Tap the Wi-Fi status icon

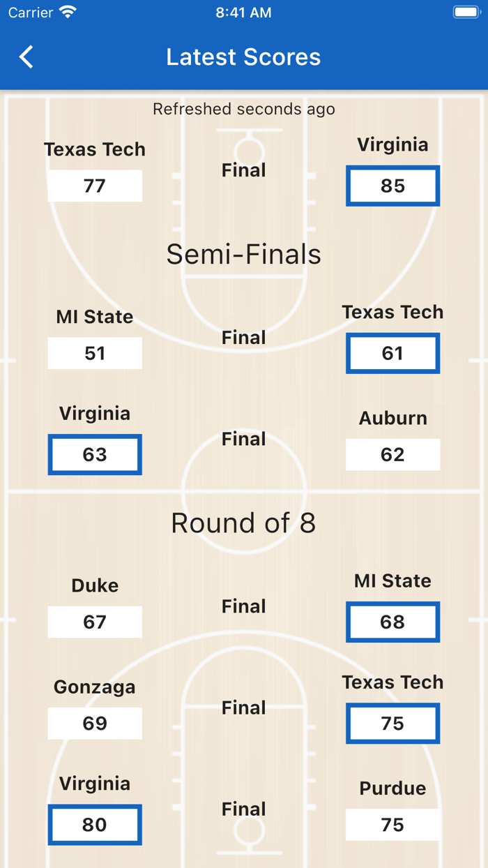pos(67,11)
